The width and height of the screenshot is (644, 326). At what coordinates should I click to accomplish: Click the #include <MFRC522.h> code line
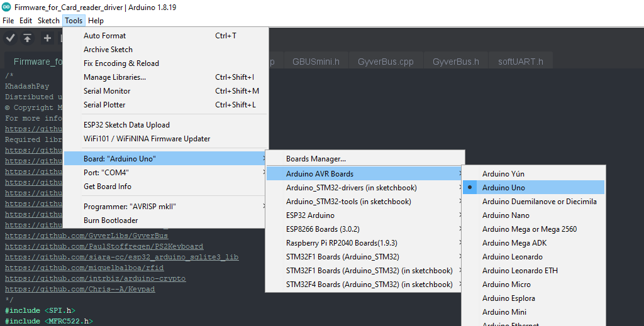49,321
